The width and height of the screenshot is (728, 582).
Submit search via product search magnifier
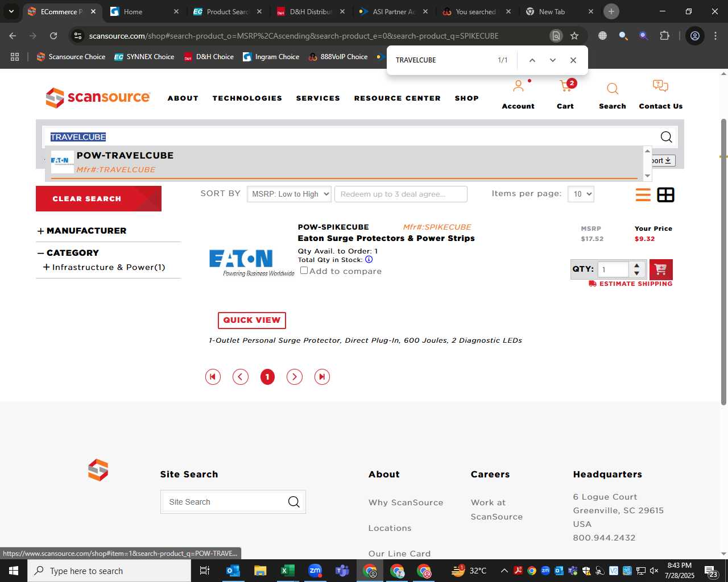(666, 137)
